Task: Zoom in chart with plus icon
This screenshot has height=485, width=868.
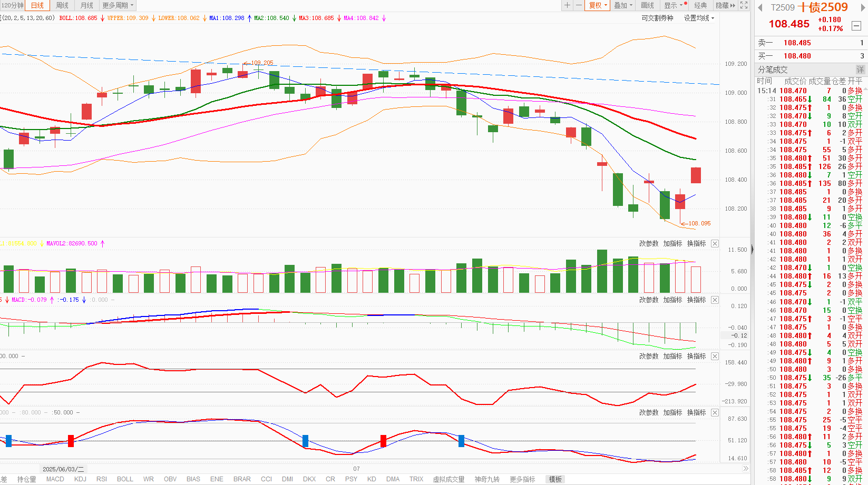Action: (567, 5)
